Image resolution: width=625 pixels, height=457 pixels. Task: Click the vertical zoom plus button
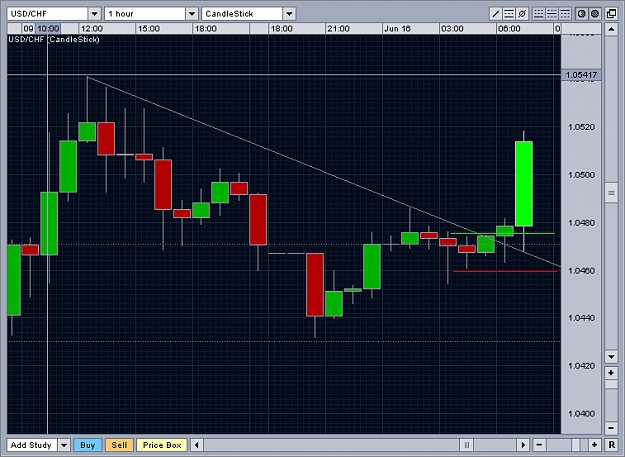pos(611,373)
